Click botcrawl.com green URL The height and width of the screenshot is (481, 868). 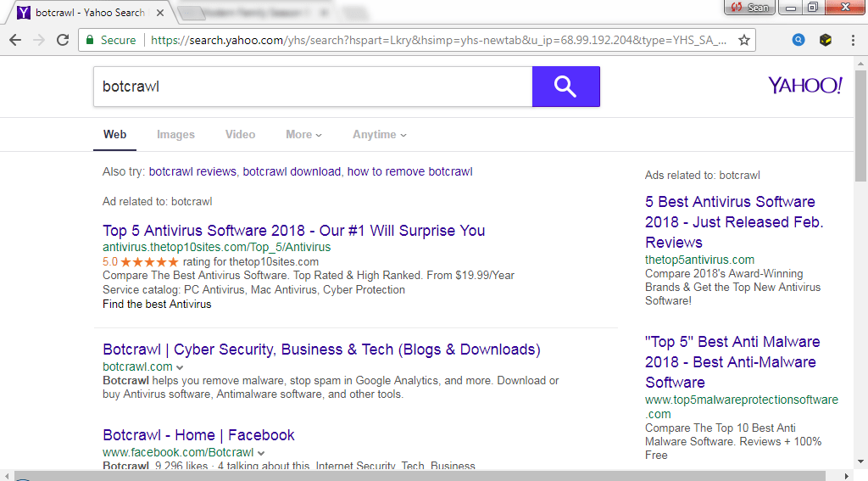[x=138, y=366]
